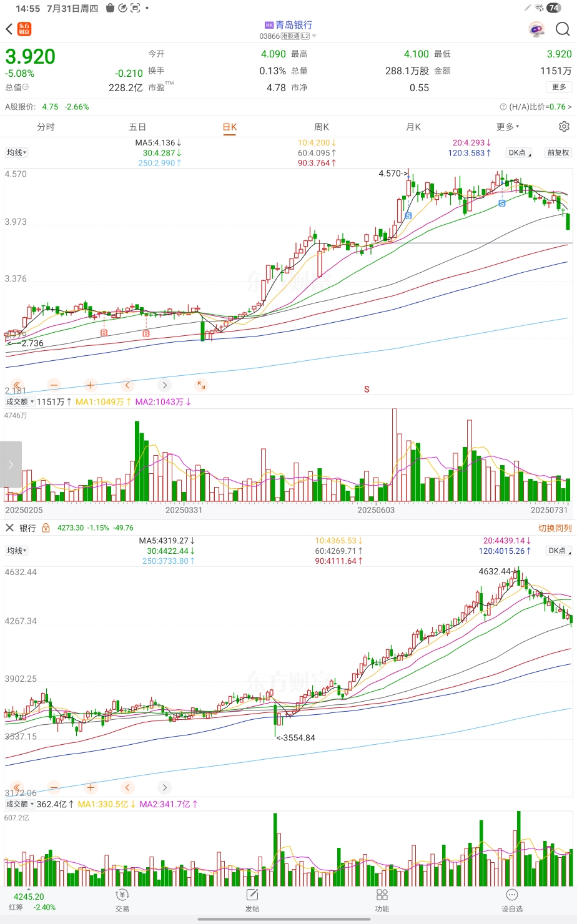Open A股报价 4.75 quote
The image size is (577, 924).
[47, 107]
